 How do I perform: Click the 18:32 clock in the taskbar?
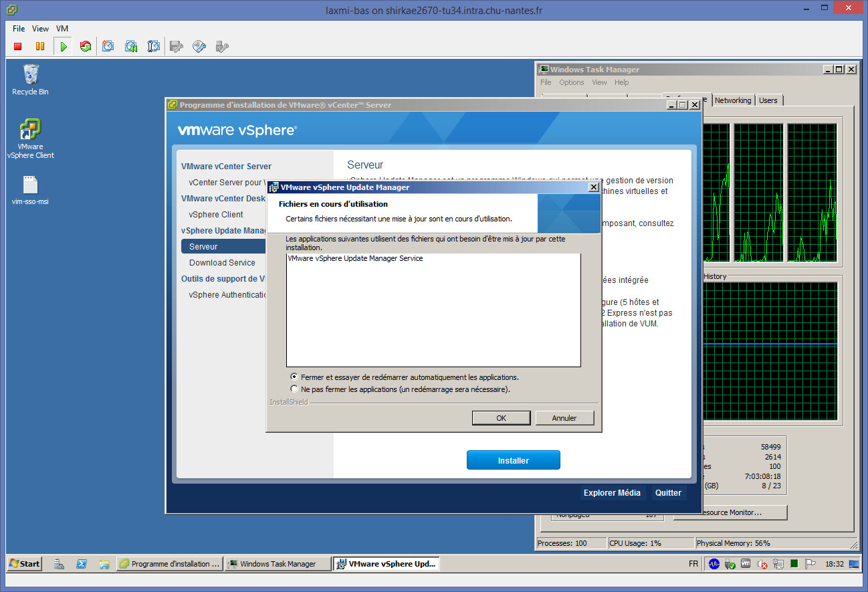coord(835,564)
